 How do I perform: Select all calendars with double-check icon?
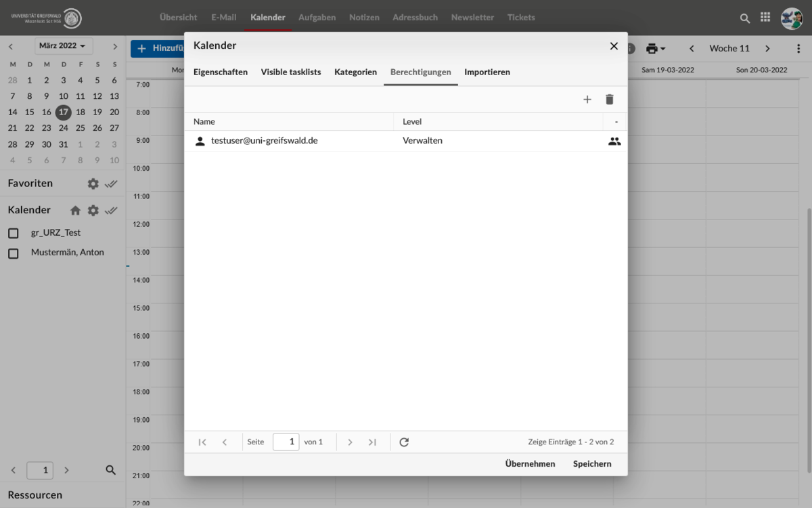pos(112,211)
